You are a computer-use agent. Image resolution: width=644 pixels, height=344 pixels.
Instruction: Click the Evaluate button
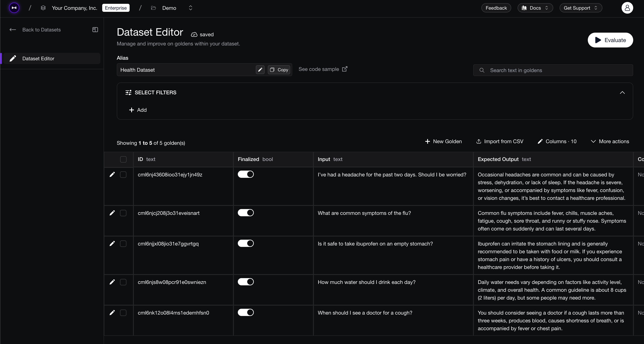(x=610, y=40)
